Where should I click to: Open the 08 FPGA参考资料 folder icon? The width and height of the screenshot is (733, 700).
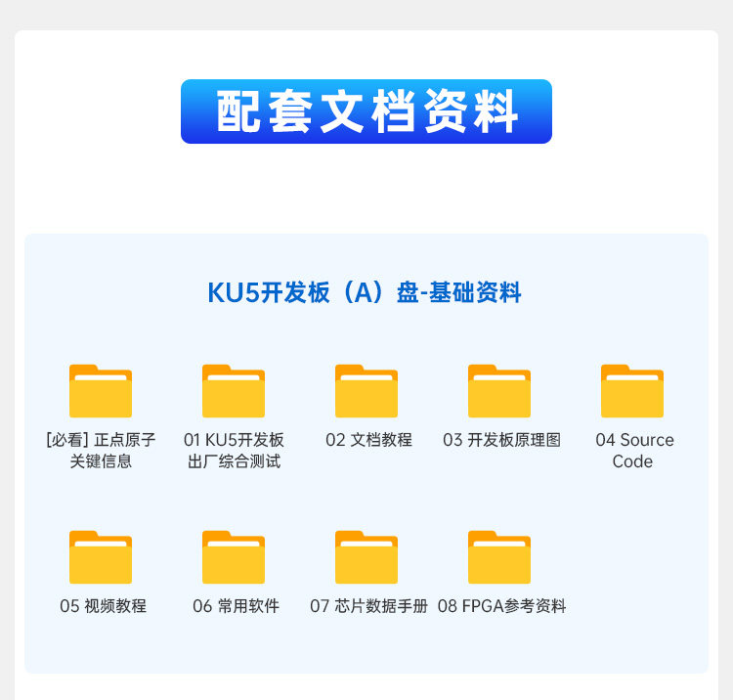tap(499, 557)
